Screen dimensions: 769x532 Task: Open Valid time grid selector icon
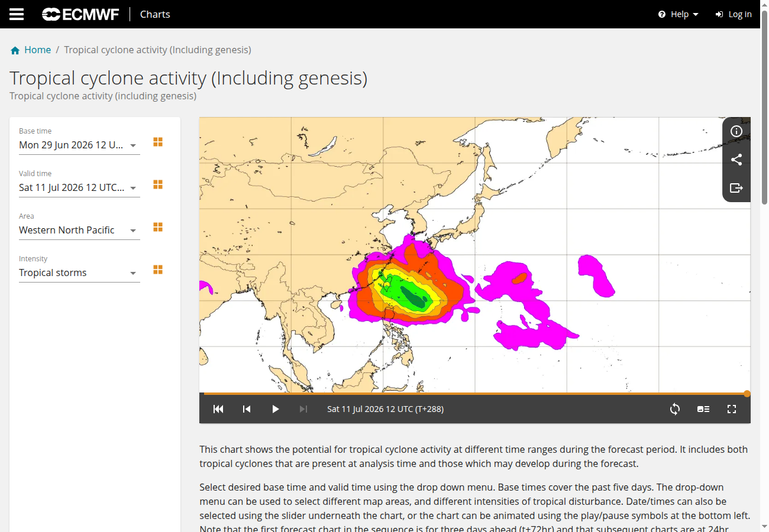[158, 184]
